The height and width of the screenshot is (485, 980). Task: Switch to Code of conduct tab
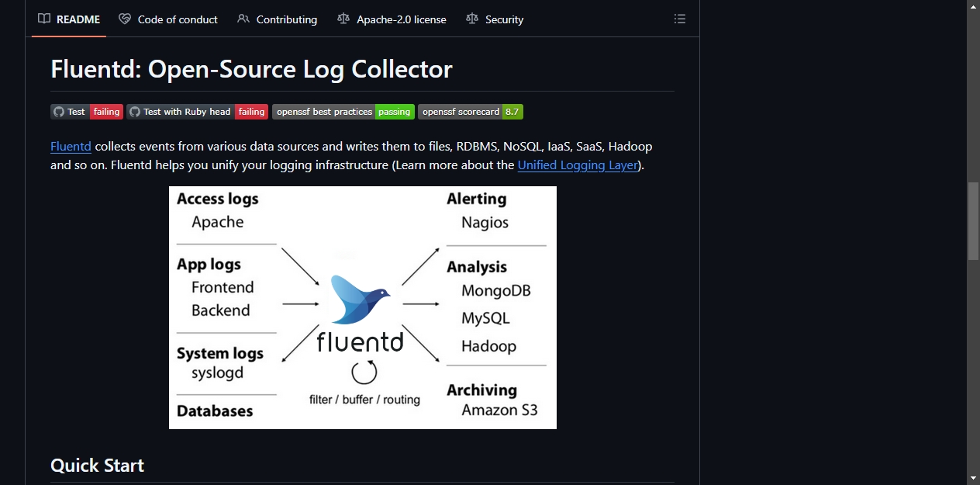click(x=168, y=19)
